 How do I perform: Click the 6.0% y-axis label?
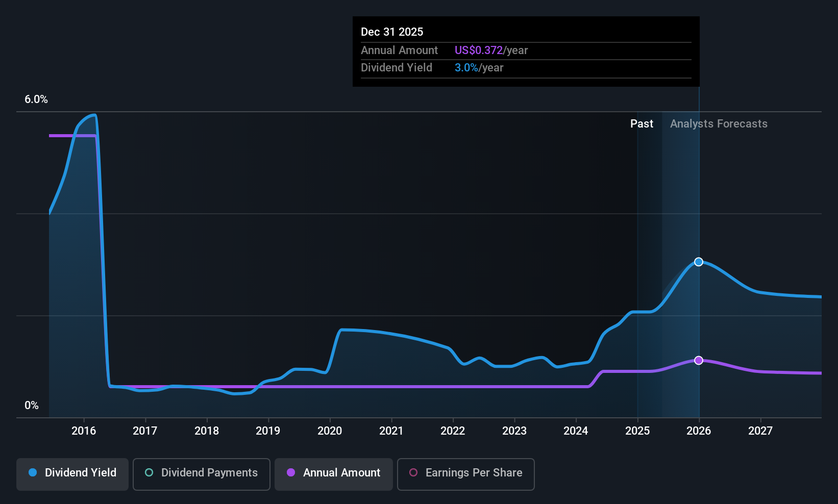tap(36, 99)
